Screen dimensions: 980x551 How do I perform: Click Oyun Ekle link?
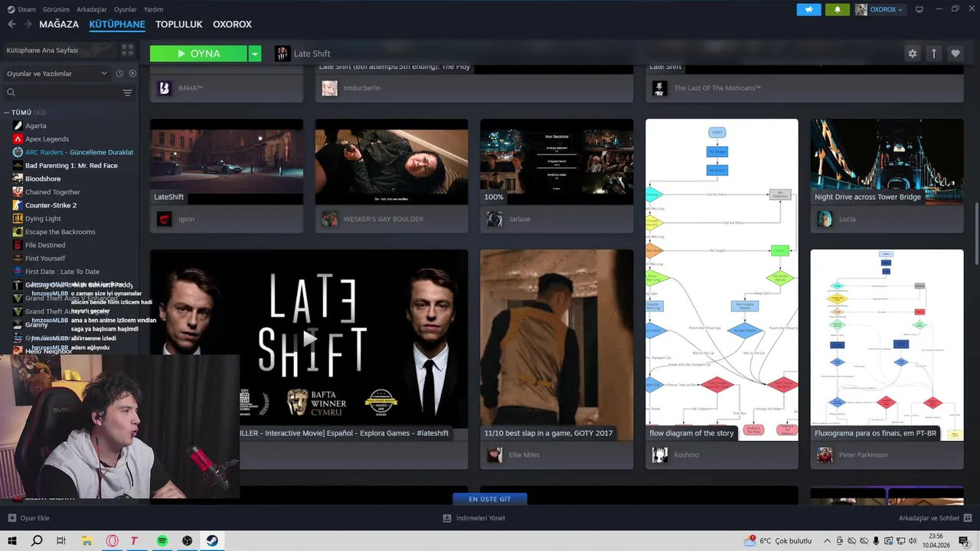point(34,518)
